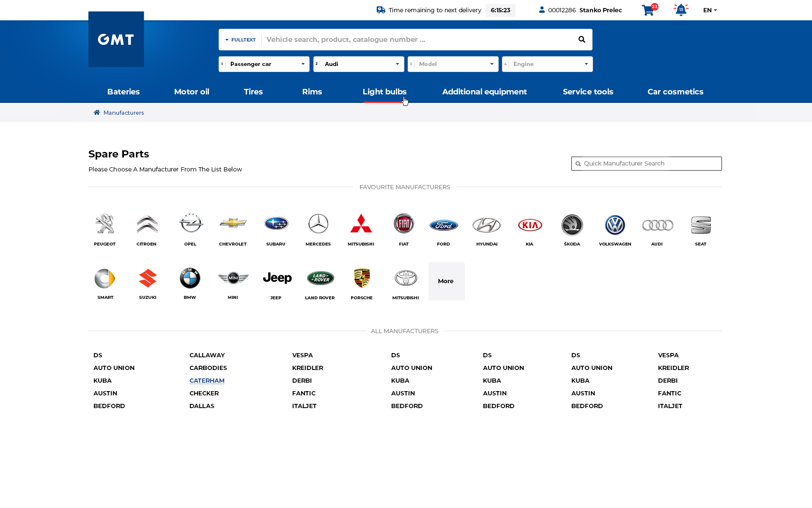Open the Rims menu
This screenshot has width=812, height=508.
(312, 92)
